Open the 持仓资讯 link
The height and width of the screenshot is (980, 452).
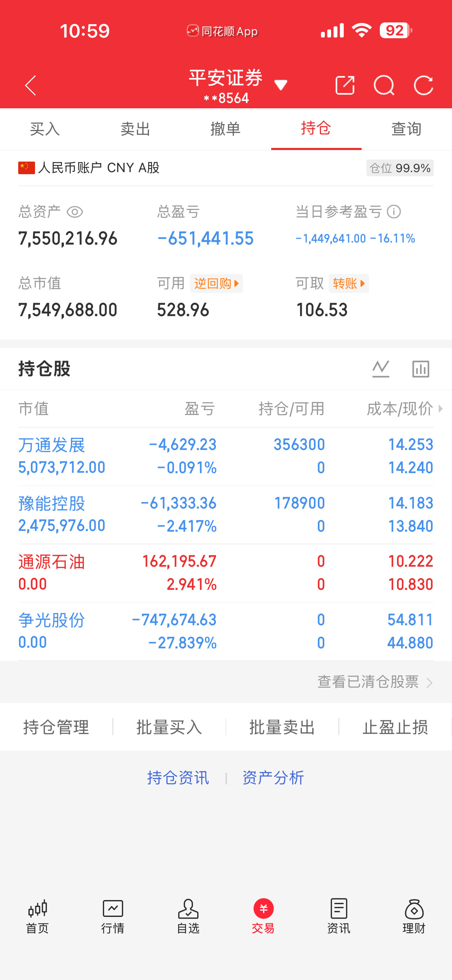click(178, 778)
